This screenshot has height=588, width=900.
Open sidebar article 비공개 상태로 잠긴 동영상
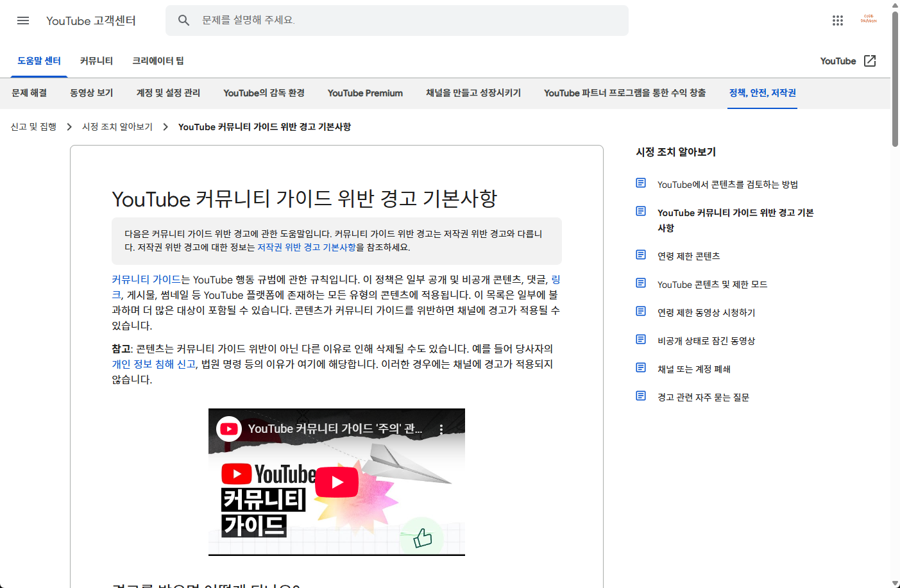click(706, 341)
